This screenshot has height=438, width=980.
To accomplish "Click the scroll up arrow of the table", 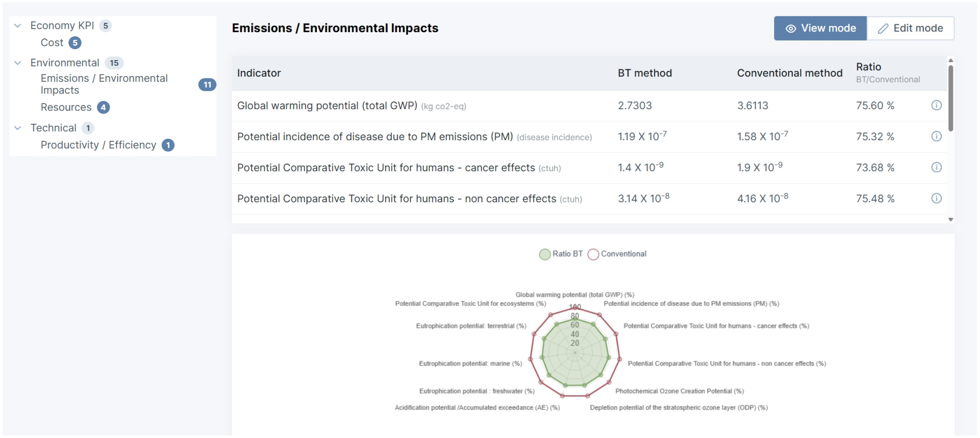I will pyautogui.click(x=951, y=60).
